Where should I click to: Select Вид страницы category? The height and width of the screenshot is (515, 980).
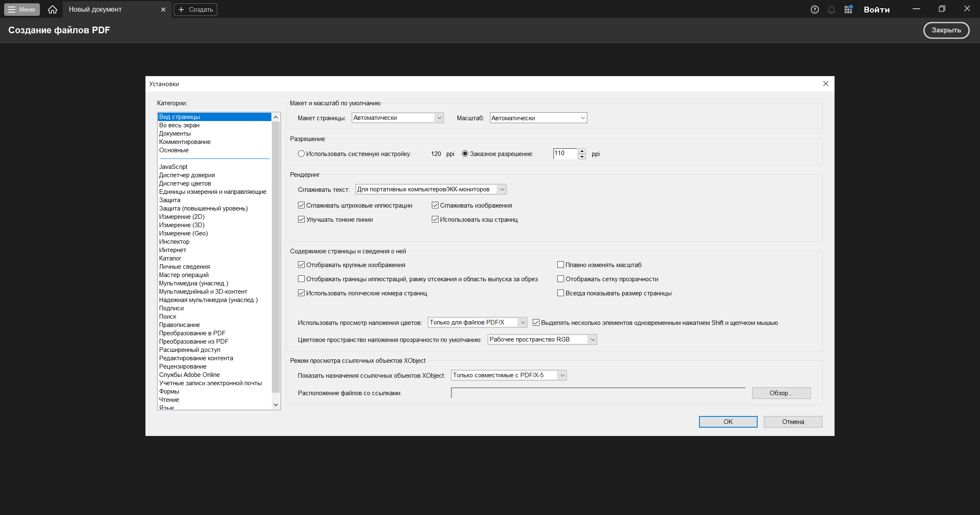[214, 117]
